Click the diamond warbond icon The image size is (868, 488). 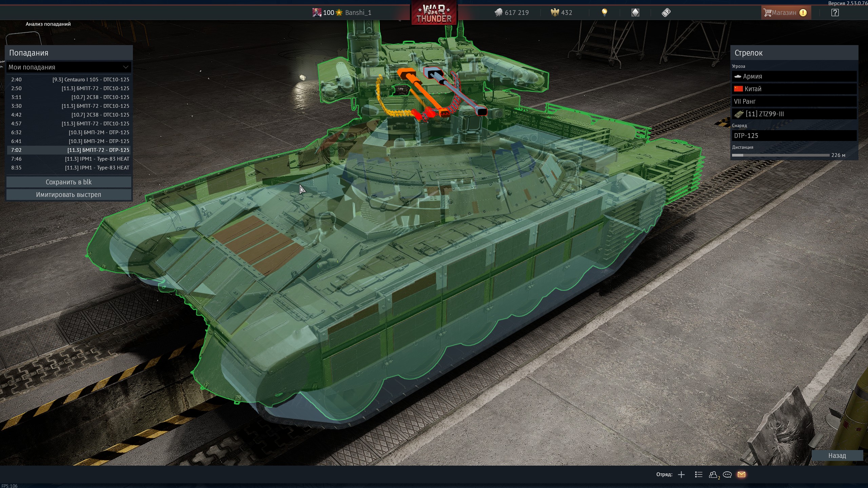pyautogui.click(x=635, y=13)
